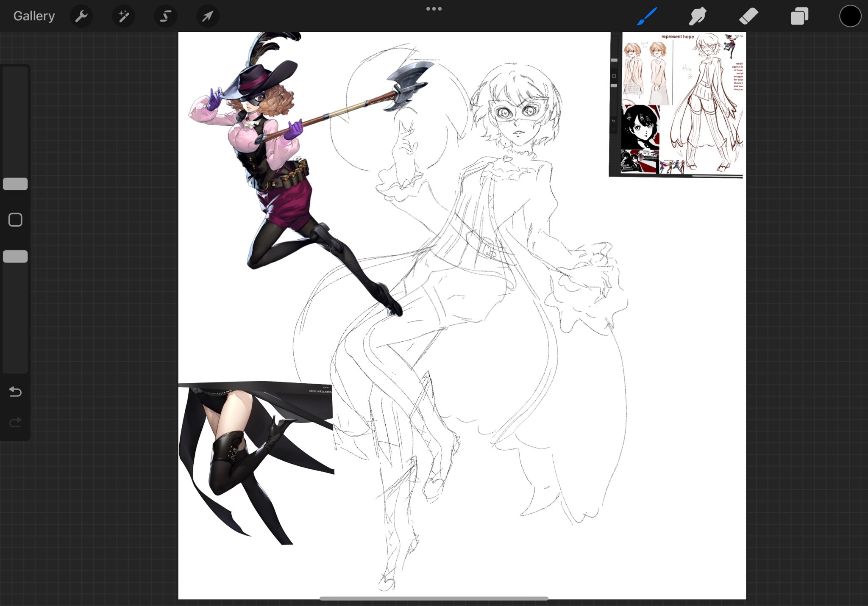Activate the Transform arrow tool
Viewport: 868px width, 606px height.
tap(207, 17)
